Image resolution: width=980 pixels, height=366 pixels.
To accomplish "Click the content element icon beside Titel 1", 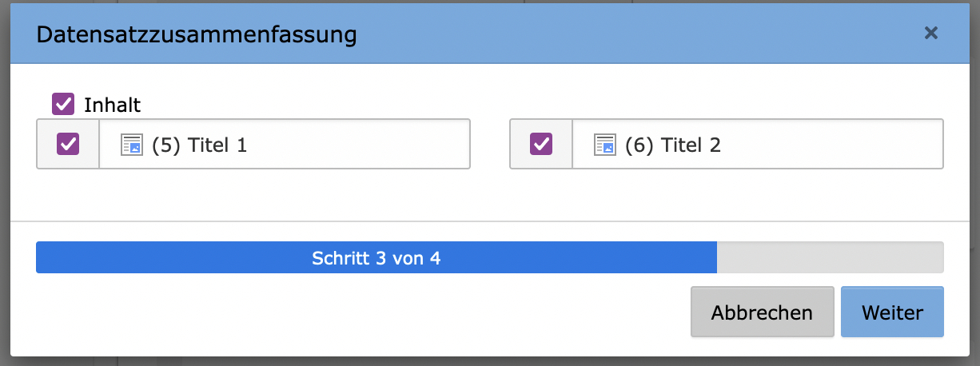I will [x=131, y=145].
